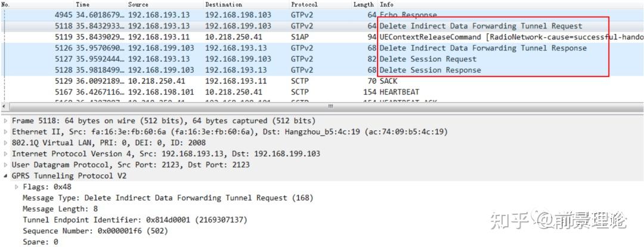Expand Internet Protocol Version 4 details
Viewport: 644px width, 247px height.
pyautogui.click(x=6, y=154)
